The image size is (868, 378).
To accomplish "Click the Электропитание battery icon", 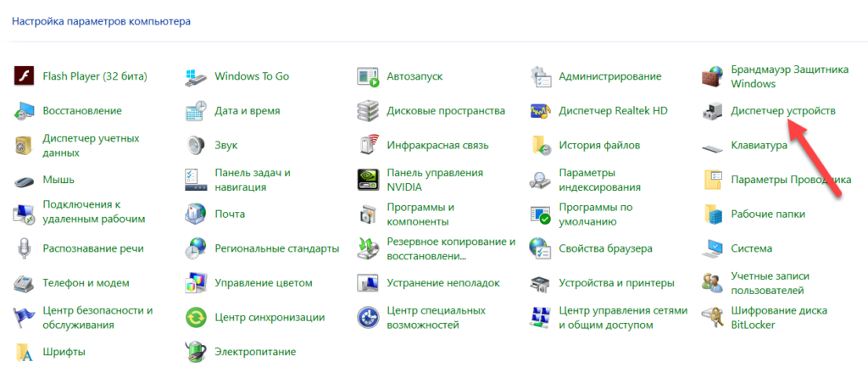I will (194, 352).
